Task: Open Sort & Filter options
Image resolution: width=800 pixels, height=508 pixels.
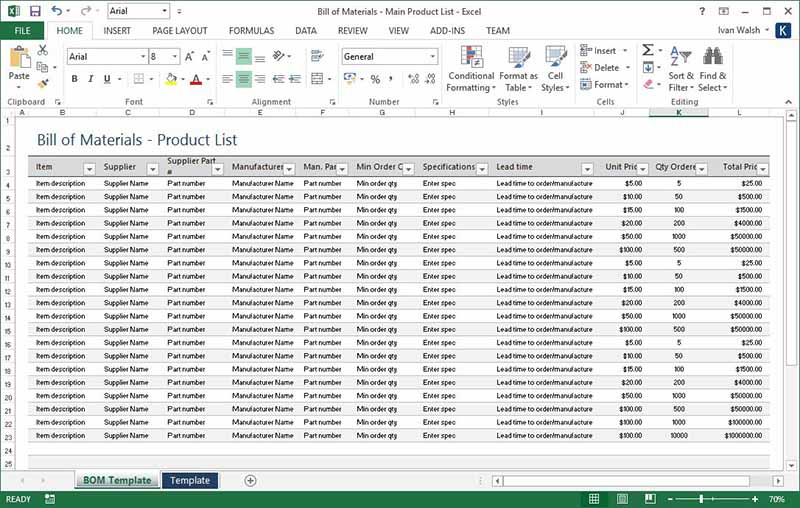Action: 681,69
